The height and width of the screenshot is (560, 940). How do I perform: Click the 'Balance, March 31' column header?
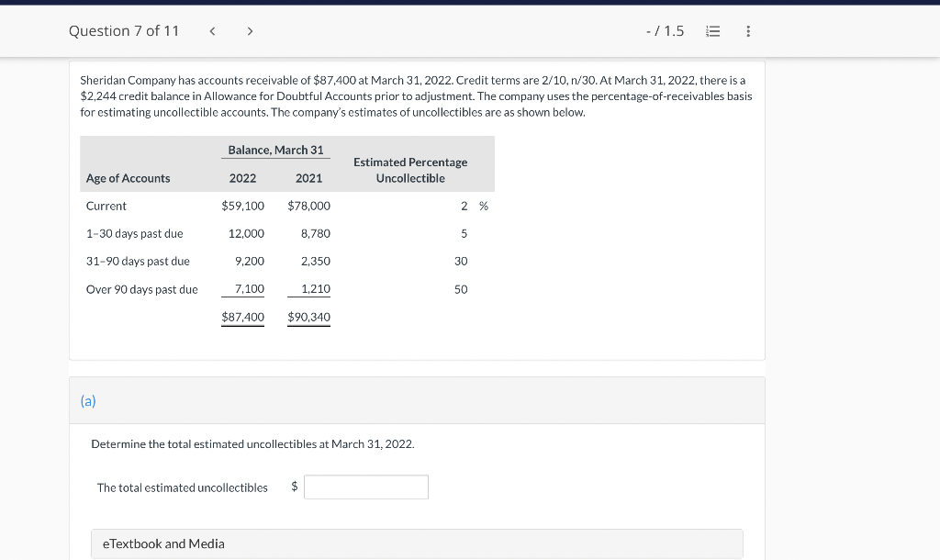click(275, 150)
